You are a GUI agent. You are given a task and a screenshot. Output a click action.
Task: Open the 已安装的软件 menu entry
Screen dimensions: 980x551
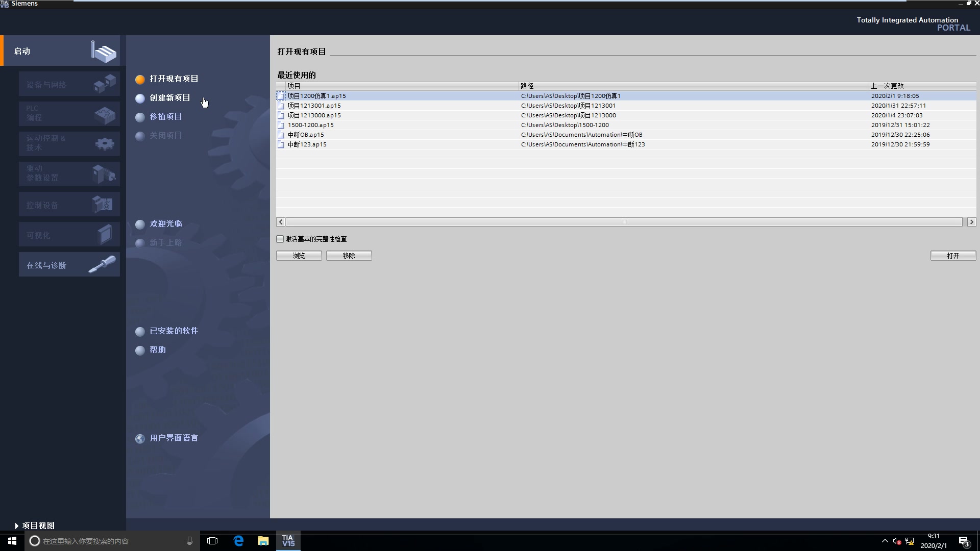pos(174,331)
